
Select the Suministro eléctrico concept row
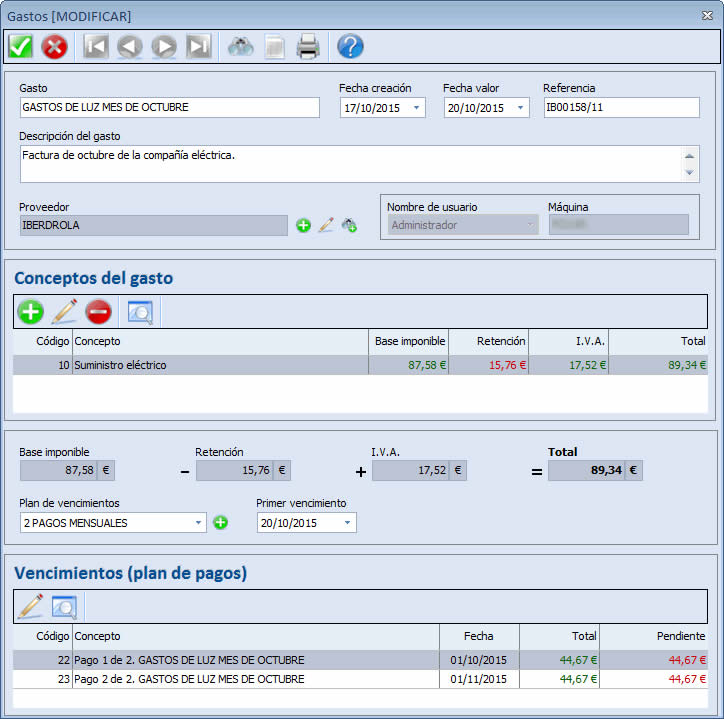click(360, 365)
